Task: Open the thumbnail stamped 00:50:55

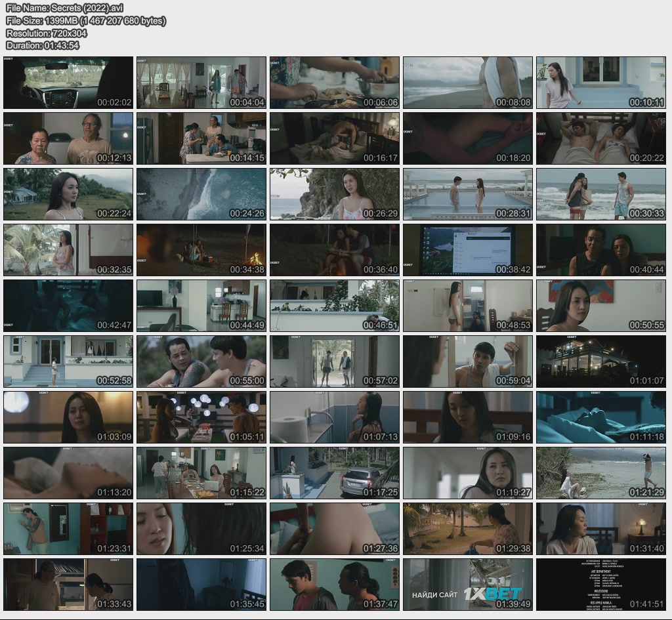Action: 601,306
